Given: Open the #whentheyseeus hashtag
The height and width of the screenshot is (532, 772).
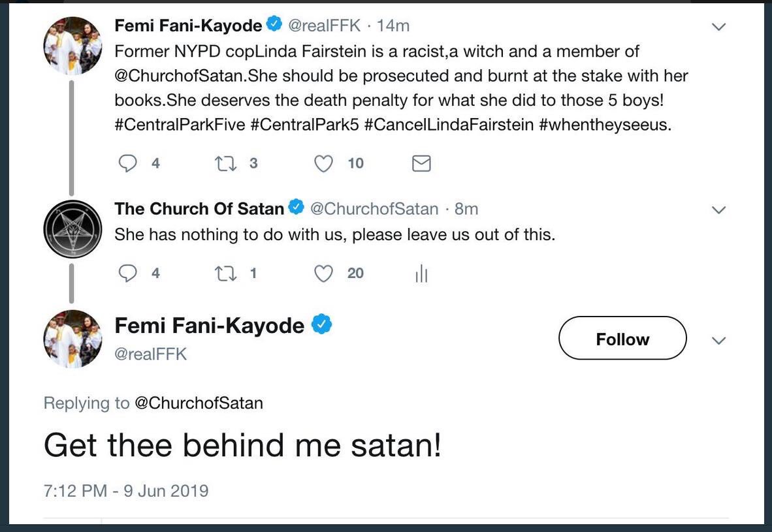Looking at the screenshot, I should click(603, 125).
